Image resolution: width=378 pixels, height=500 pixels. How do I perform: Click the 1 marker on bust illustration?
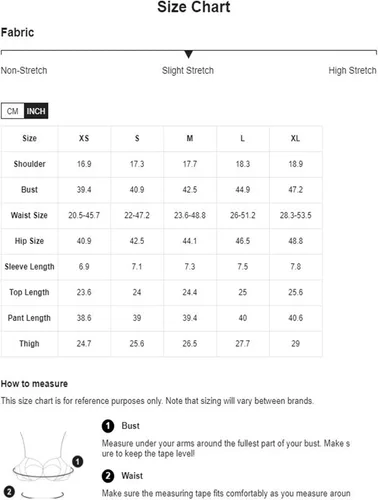[78, 462]
